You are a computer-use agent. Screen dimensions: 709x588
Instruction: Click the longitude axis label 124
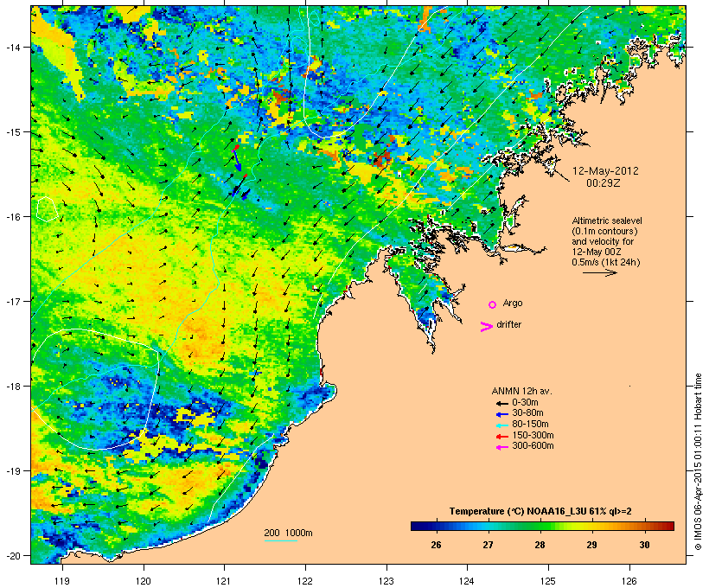click(467, 581)
